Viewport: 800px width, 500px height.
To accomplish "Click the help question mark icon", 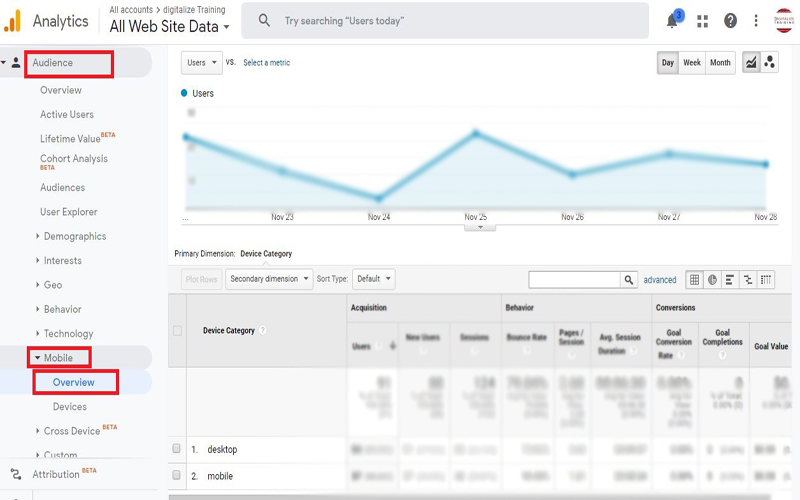I will coord(730,21).
